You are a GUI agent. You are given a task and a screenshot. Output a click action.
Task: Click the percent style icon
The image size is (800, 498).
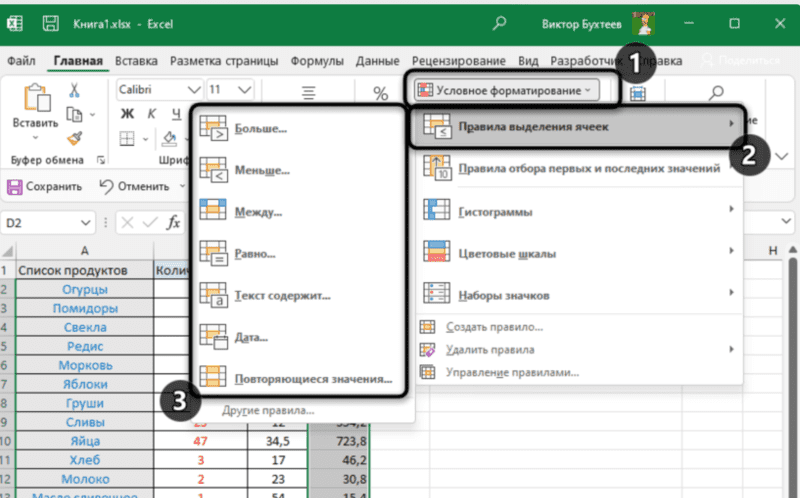coord(380,93)
